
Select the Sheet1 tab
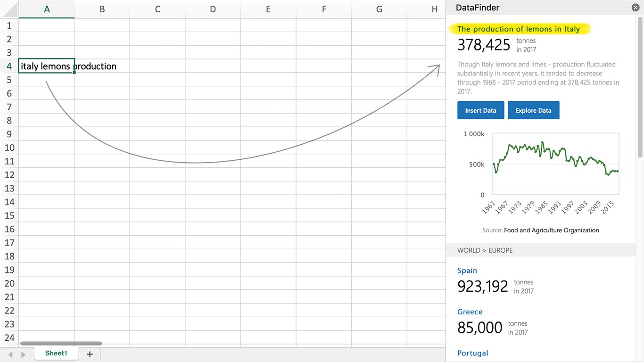56,354
